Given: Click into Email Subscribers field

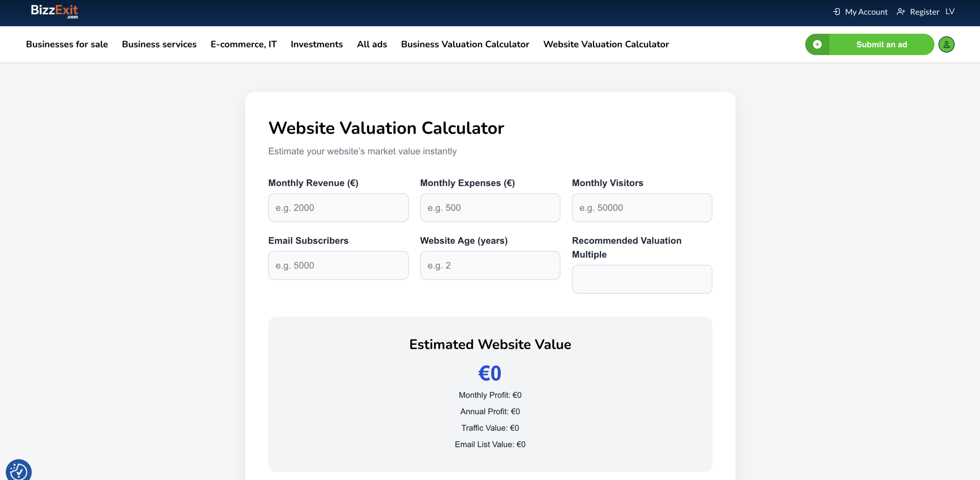Looking at the screenshot, I should (338, 265).
